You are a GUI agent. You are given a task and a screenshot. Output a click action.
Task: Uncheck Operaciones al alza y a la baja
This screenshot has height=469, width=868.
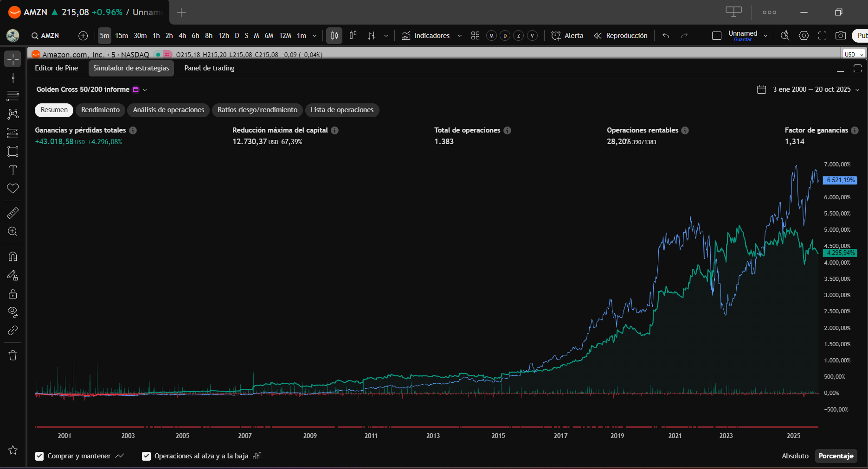[x=146, y=456]
